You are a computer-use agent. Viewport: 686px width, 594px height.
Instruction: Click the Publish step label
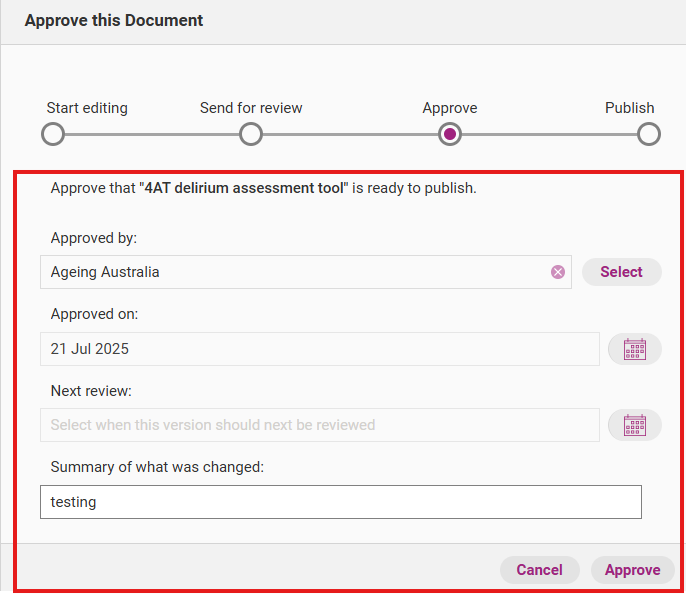pos(629,108)
